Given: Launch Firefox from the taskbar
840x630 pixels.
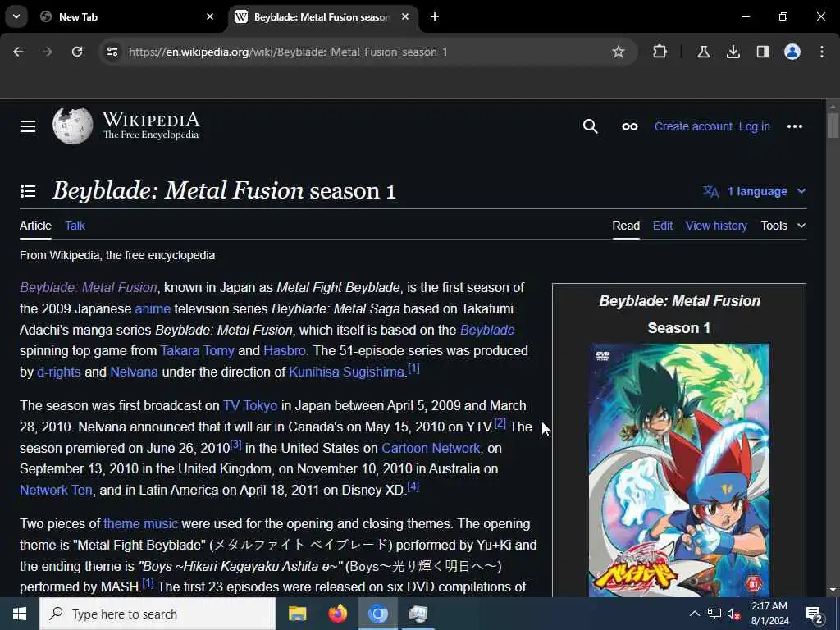Looking at the screenshot, I should click(337, 614).
